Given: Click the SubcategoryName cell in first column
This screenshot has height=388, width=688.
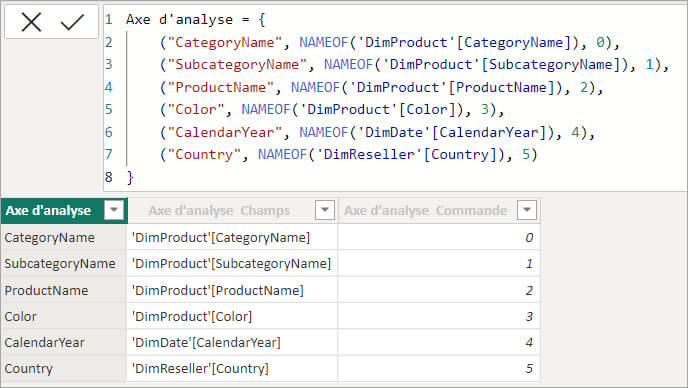Looking at the screenshot, I should point(64,264).
